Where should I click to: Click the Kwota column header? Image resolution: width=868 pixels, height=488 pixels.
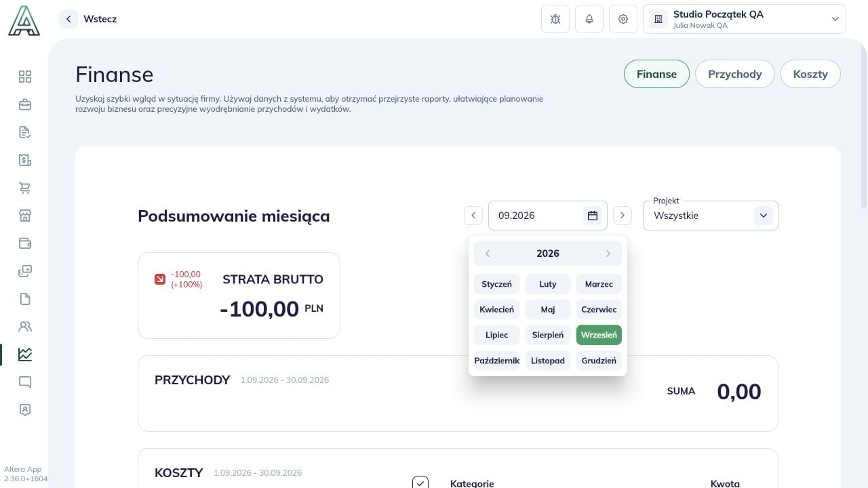point(725,483)
